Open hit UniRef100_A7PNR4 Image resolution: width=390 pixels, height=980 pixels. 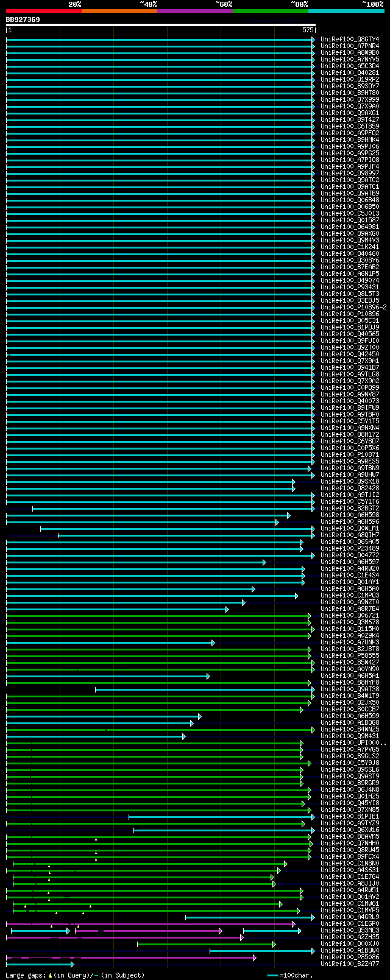(350, 46)
